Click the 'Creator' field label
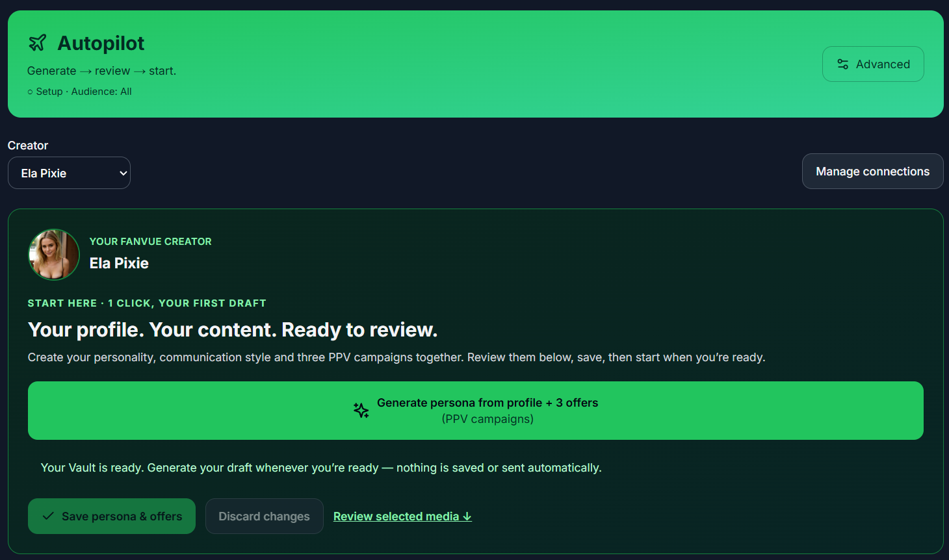The height and width of the screenshot is (560, 949). pyautogui.click(x=28, y=146)
